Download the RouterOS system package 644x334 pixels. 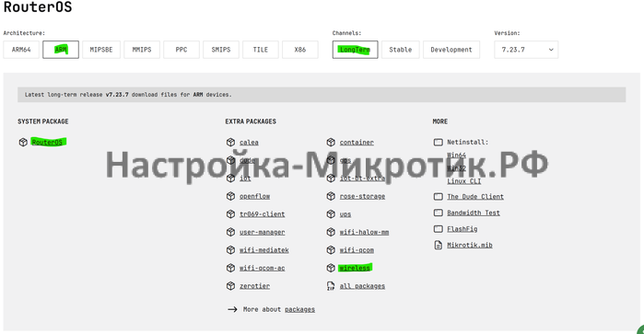coord(47,143)
